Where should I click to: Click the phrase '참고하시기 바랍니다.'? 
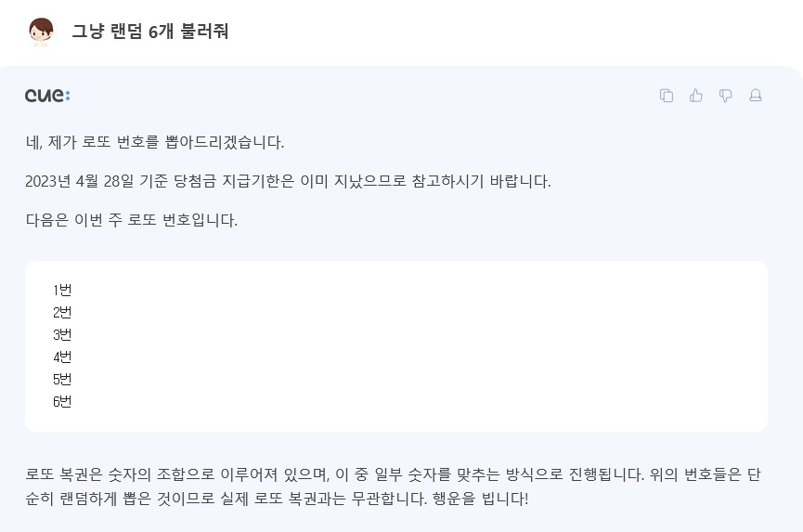(x=482, y=181)
